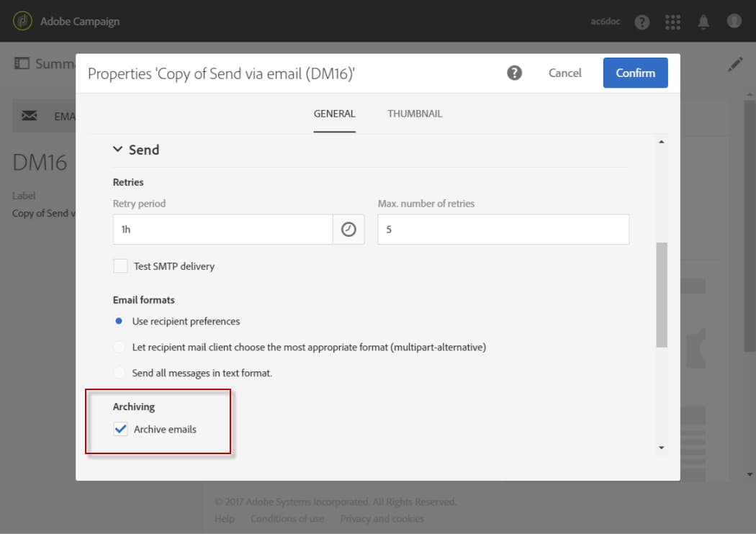This screenshot has height=534, width=756.
Task: Cancel the Properties dialog
Action: pyautogui.click(x=565, y=73)
